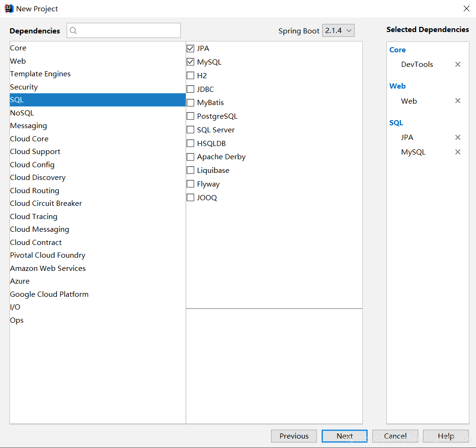Image resolution: width=476 pixels, height=448 pixels.
Task: Select the Cloud Core category
Action: point(98,138)
